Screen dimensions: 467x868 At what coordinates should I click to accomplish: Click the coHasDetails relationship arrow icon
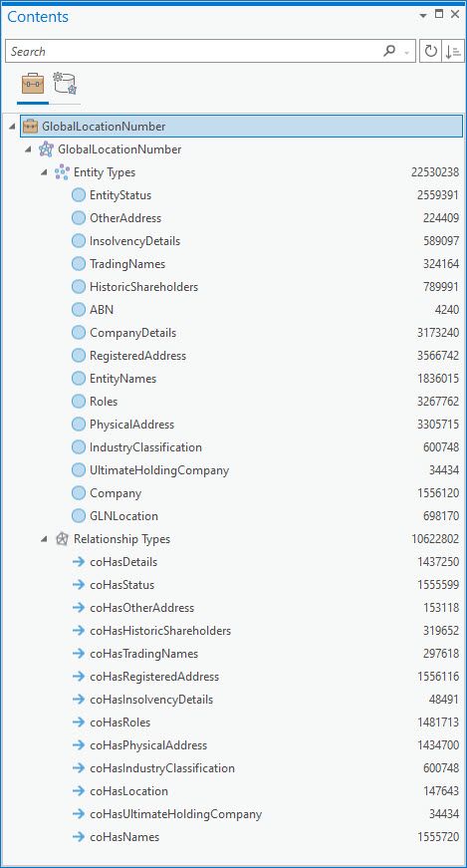point(79,562)
